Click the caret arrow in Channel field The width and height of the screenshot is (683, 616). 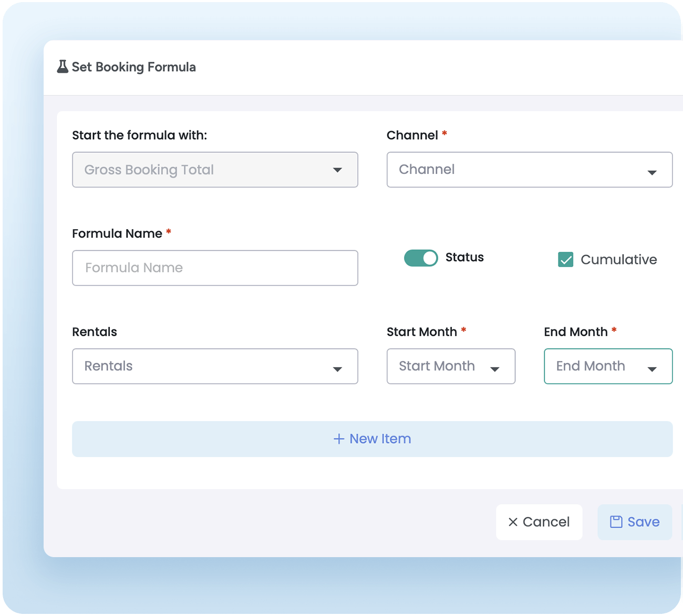coord(652,172)
